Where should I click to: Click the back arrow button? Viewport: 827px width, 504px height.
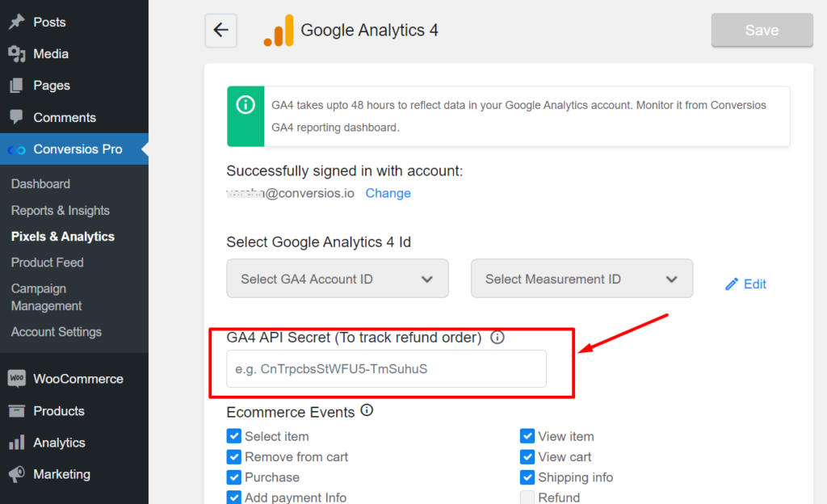click(221, 30)
